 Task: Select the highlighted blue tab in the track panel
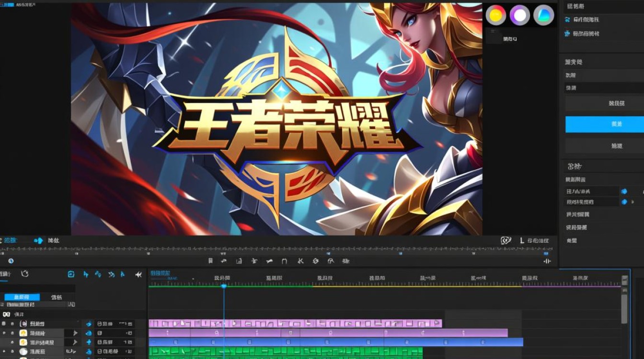(22, 297)
